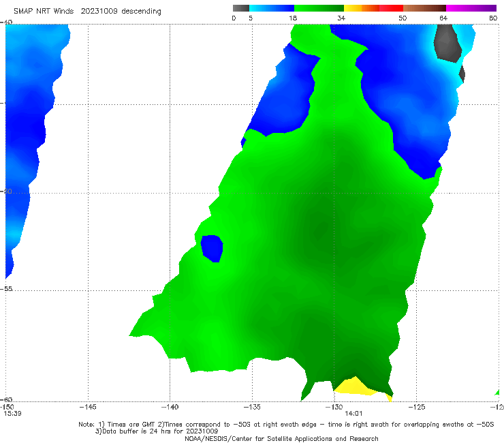This screenshot has height=443, width=504.
Task: Select the green segment of the color bar
Action: click(x=319, y=8)
